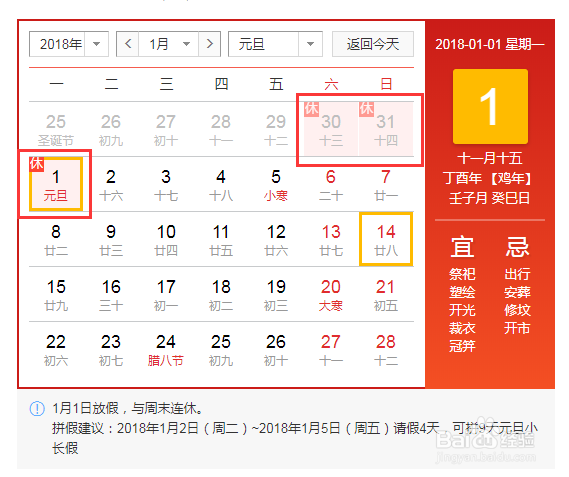Viewport: 569px width, 477px height.
Task: Select January 16 三十 date
Action: tap(111, 294)
